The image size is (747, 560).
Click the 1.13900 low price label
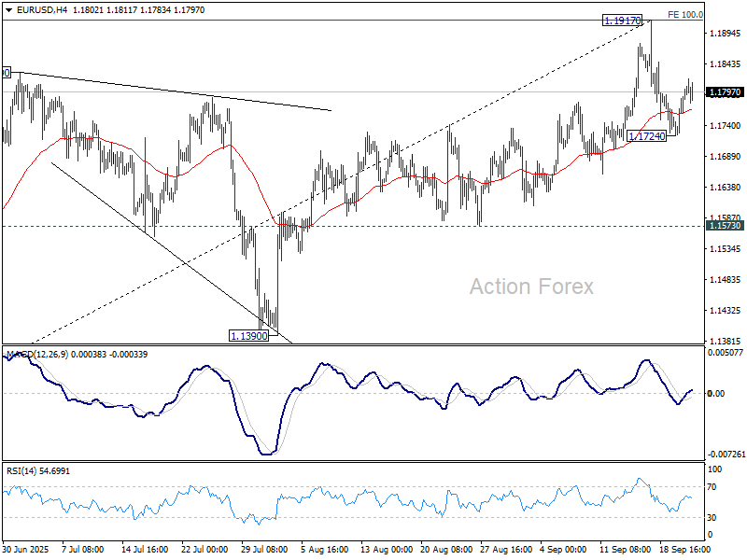(x=248, y=334)
